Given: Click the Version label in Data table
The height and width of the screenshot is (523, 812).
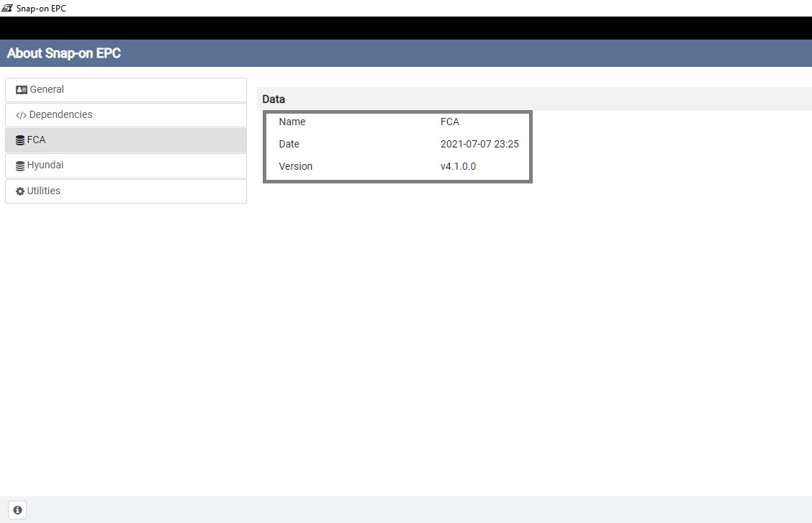Looking at the screenshot, I should pos(296,167).
